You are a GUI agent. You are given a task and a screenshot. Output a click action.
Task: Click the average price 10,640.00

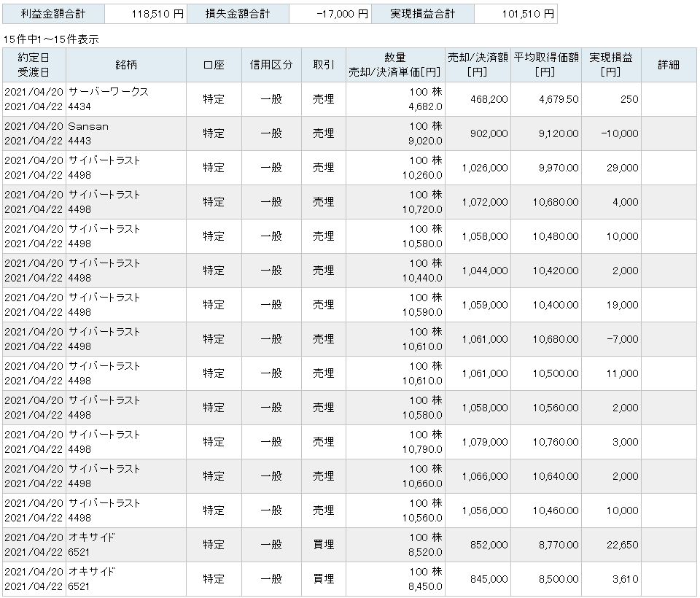click(556, 476)
